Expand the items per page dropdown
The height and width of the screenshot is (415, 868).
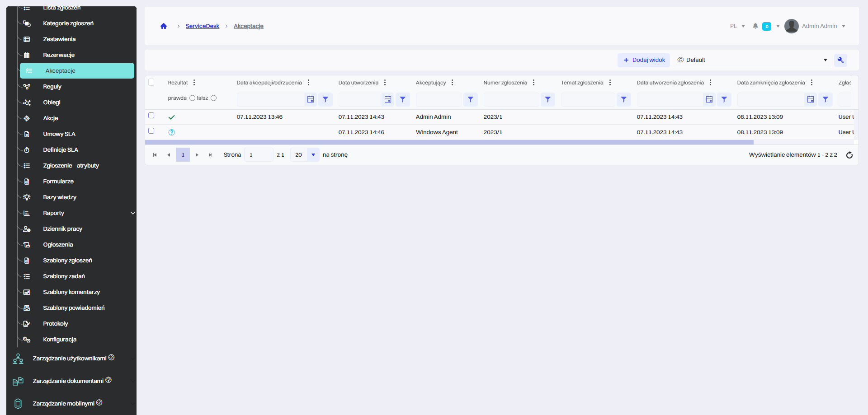coord(313,155)
